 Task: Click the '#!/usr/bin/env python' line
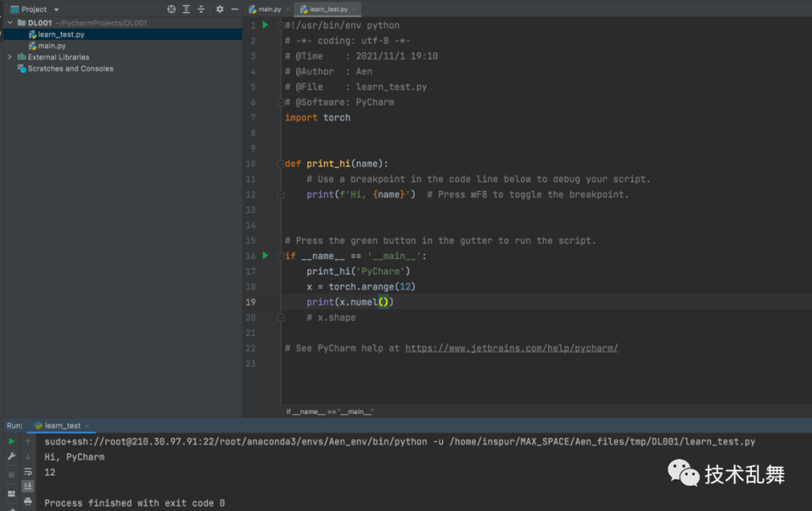[342, 26]
